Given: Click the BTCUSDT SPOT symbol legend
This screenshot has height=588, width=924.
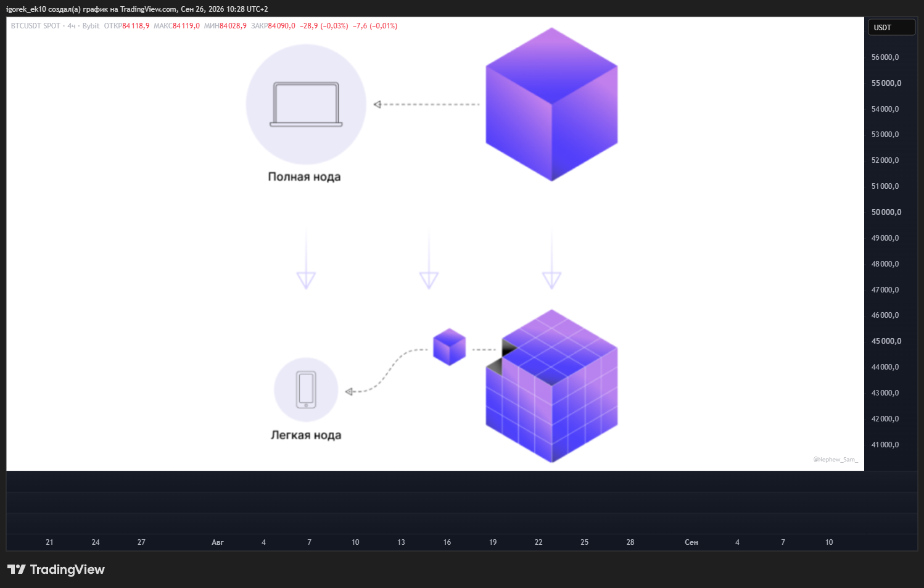Looking at the screenshot, I should coord(56,26).
